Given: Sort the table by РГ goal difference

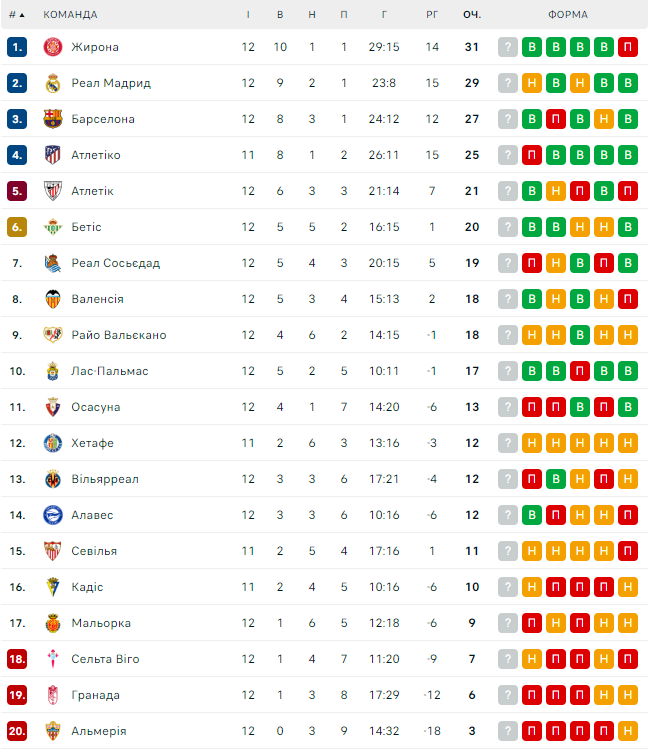Looking at the screenshot, I should (432, 15).
